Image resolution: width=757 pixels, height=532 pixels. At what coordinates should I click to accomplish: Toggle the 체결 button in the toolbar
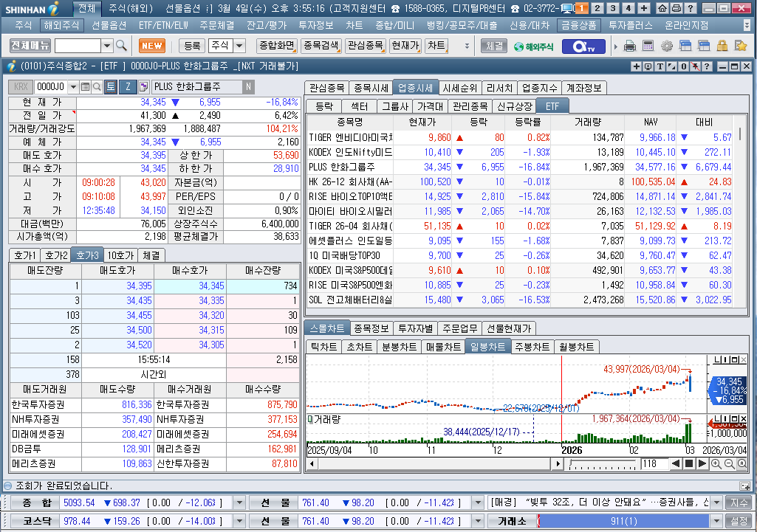[x=494, y=46]
